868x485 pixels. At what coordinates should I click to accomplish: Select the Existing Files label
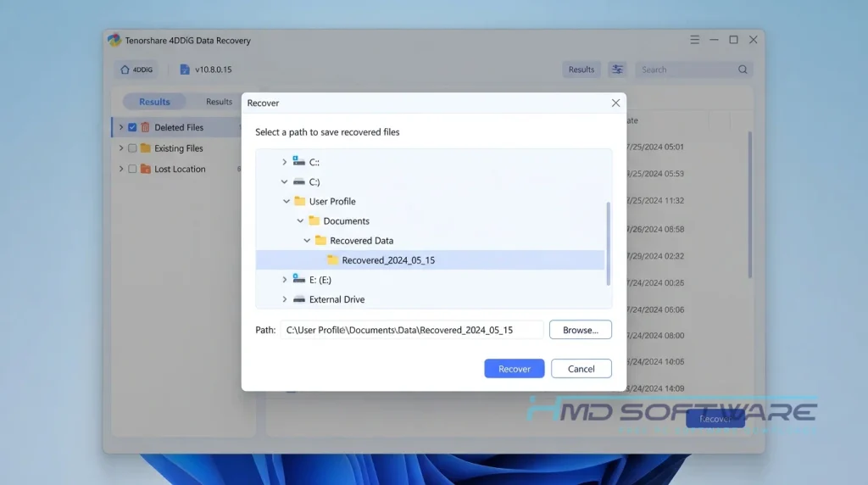coord(178,148)
